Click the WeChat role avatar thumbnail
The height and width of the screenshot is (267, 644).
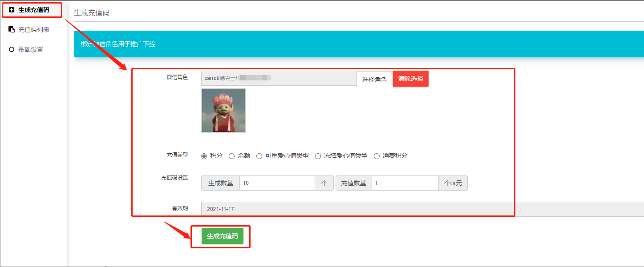pos(223,111)
